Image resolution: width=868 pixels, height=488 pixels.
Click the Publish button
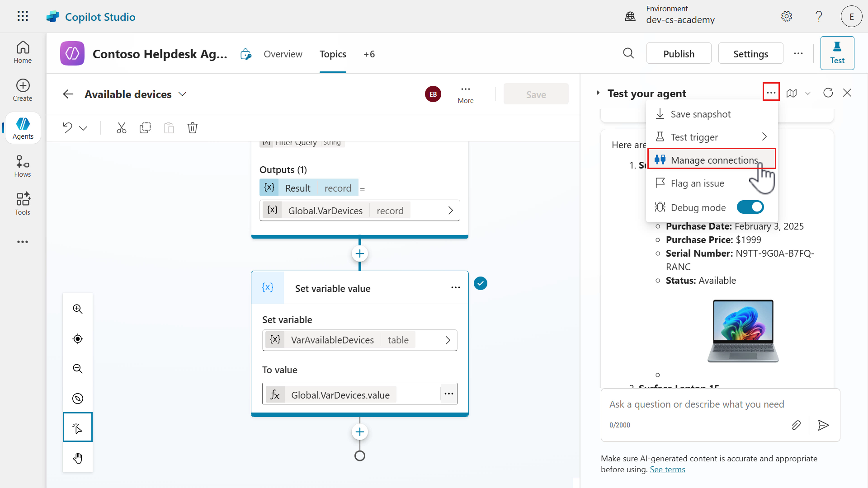[679, 54]
